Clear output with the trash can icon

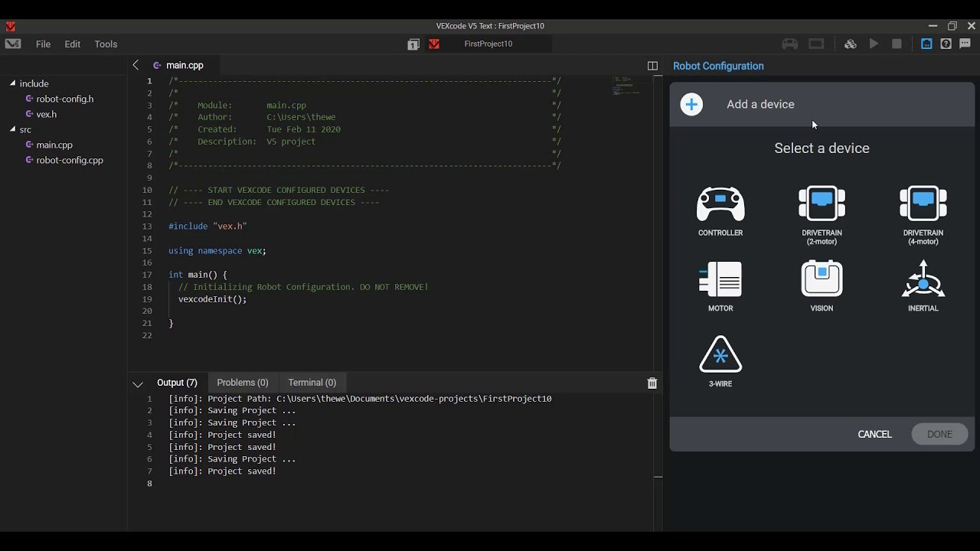coord(652,383)
